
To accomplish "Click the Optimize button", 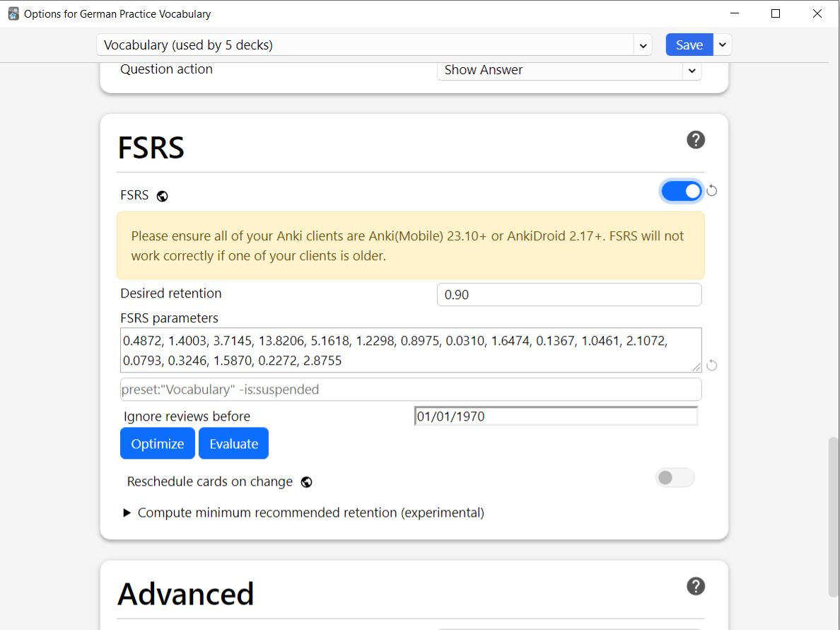I will pyautogui.click(x=158, y=443).
